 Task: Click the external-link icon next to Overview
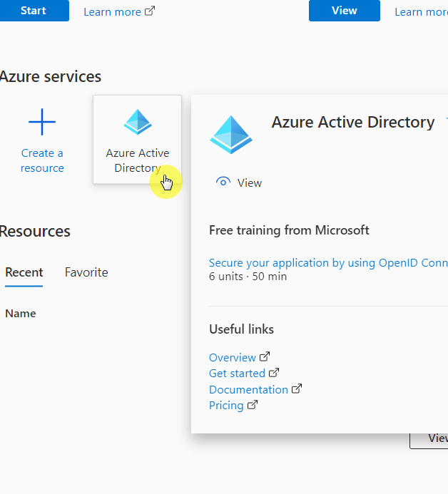(x=265, y=356)
